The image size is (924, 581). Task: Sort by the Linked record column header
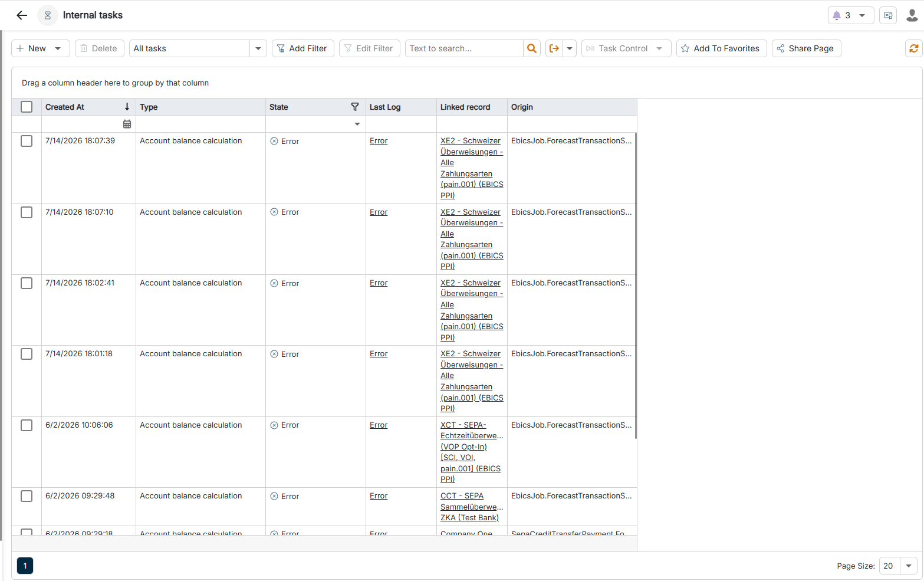click(x=472, y=107)
